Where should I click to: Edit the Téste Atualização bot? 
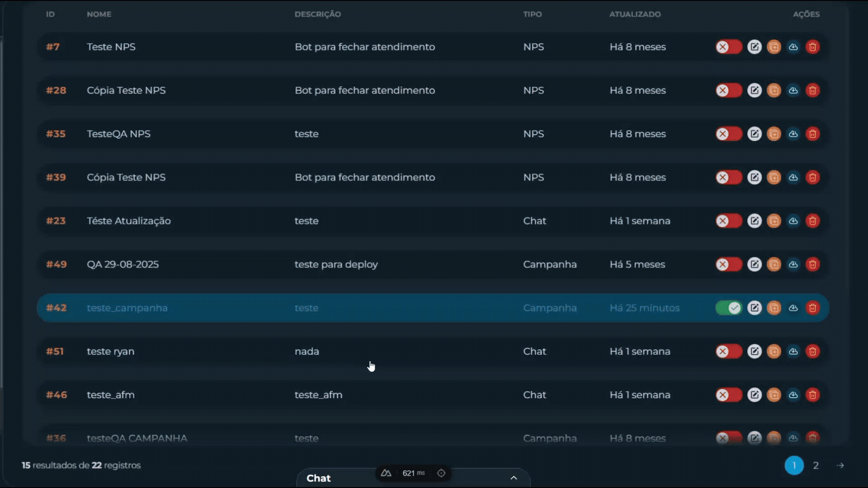point(755,221)
